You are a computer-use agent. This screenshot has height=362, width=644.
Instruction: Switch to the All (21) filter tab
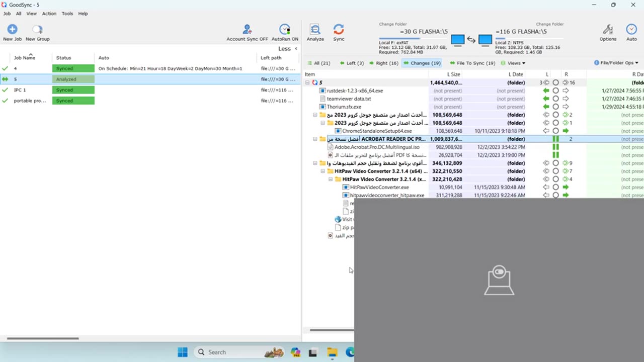point(319,63)
